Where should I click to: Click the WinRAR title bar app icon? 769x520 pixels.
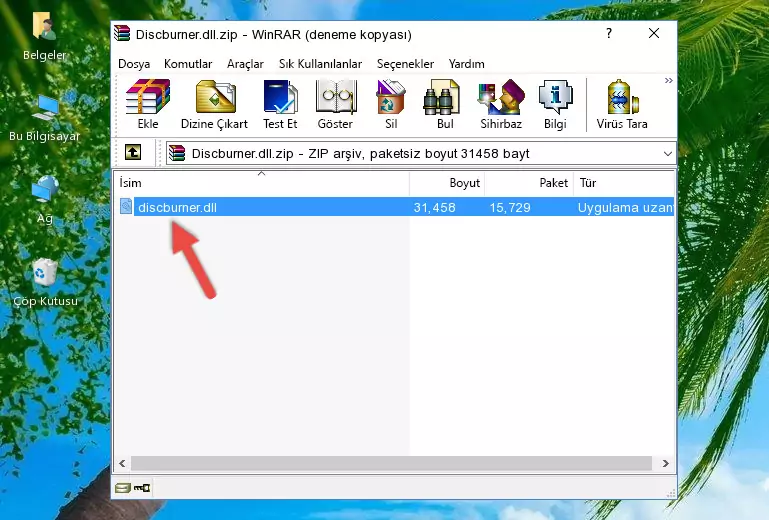pos(123,33)
